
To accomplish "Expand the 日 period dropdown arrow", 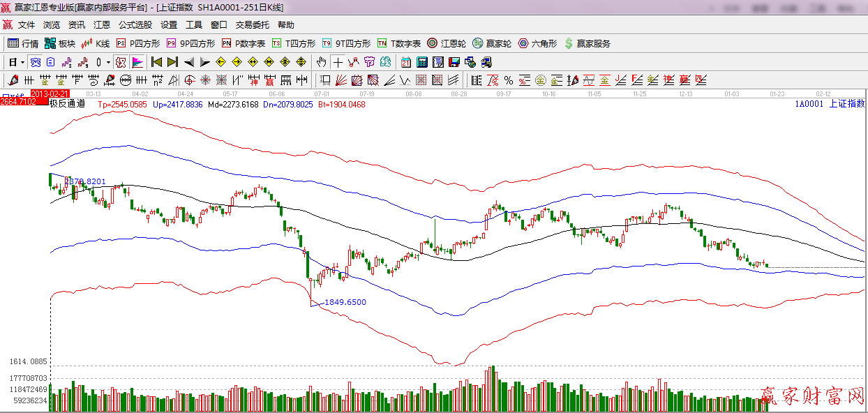I will 22,62.
